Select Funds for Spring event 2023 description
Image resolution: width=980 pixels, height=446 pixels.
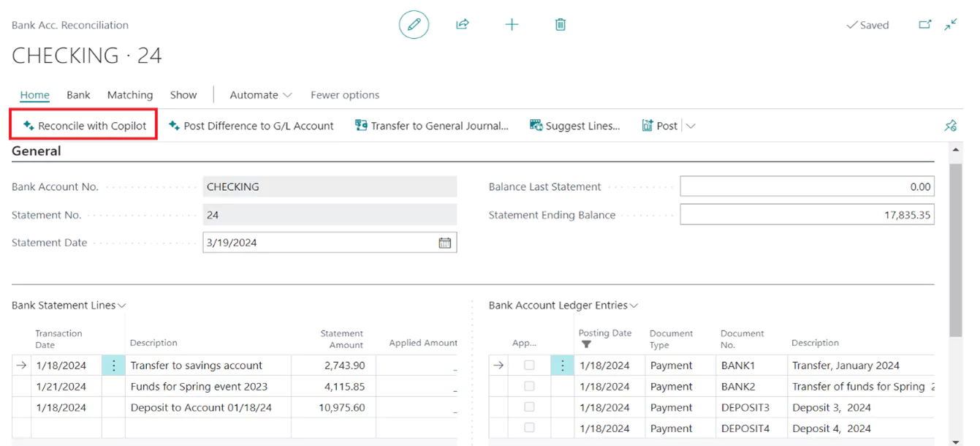point(199,386)
